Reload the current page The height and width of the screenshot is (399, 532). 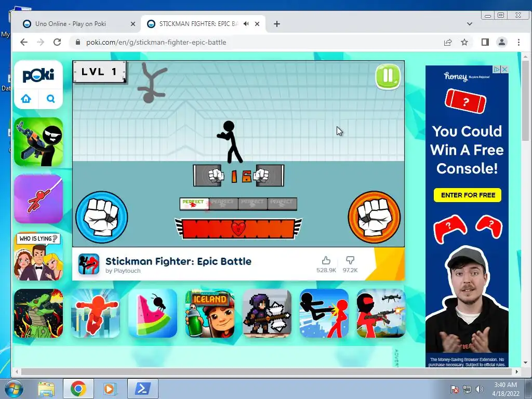coord(57,42)
